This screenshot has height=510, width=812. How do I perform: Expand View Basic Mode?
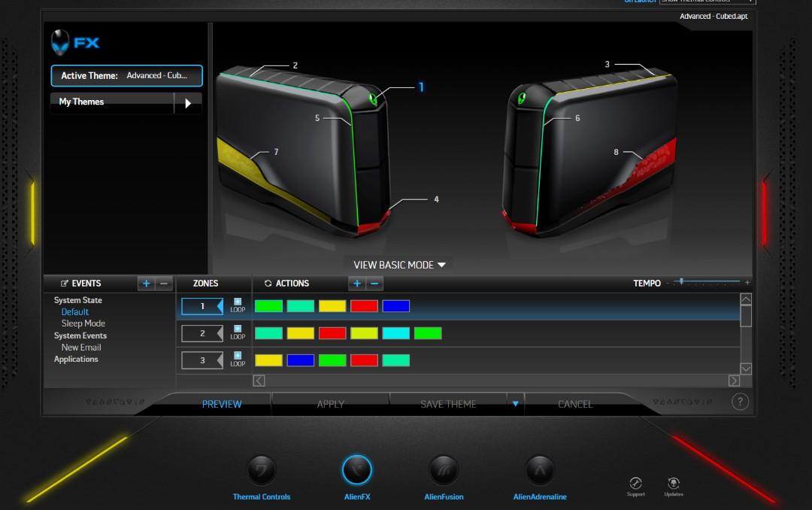click(x=399, y=265)
